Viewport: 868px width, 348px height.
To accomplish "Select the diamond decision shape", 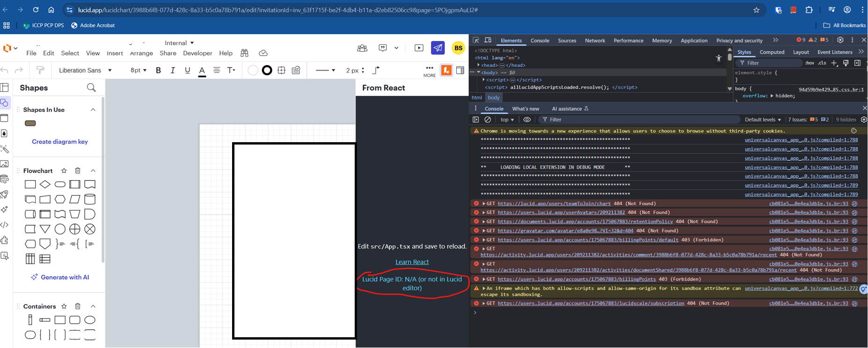I will coord(45,184).
